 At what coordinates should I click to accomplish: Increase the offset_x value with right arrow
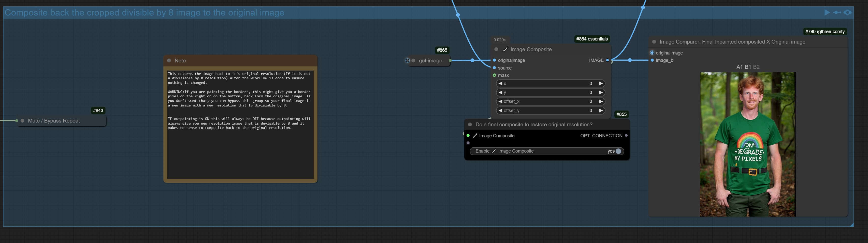pos(600,102)
